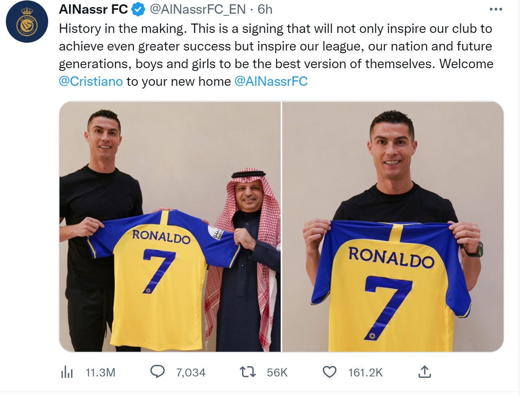Click the @AlNassrFC_EN handle

click(x=198, y=9)
